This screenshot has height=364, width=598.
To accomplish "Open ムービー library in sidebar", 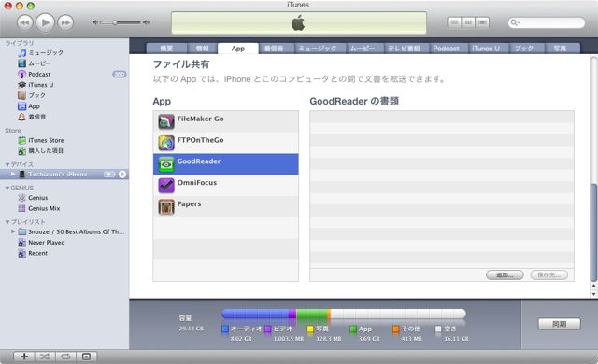I will [x=39, y=63].
